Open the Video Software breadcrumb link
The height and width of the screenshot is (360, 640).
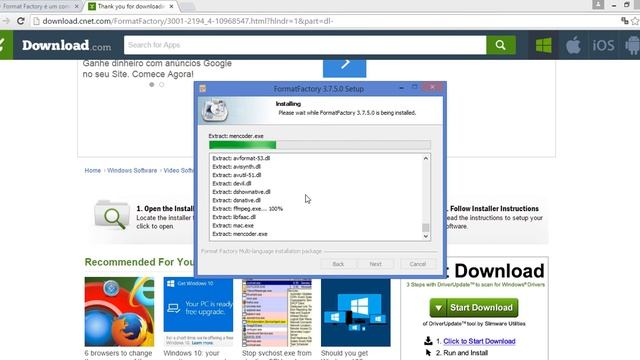pyautogui.click(x=179, y=171)
